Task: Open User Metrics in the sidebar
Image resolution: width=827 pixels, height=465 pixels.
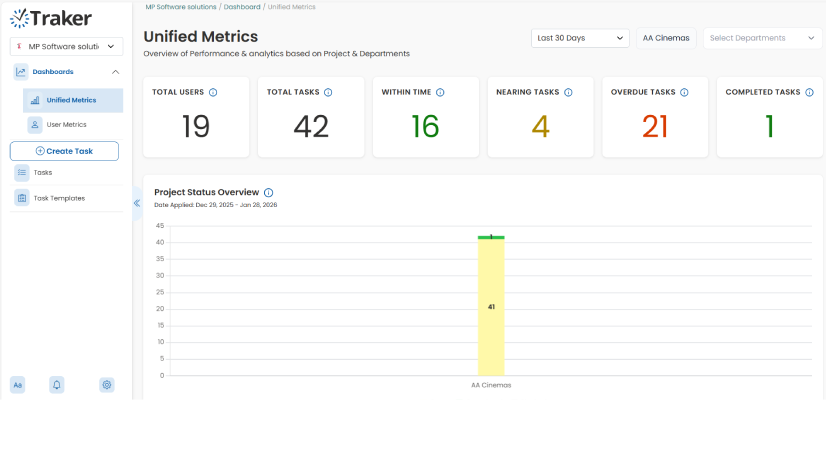Action: 66,125
